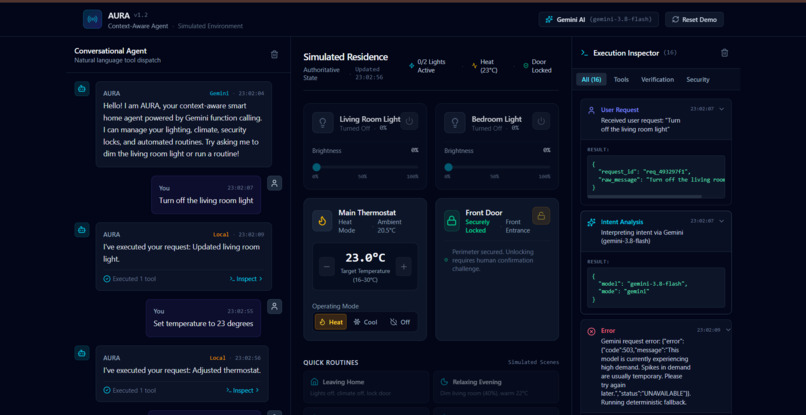Viewport: 806px width, 415px height.
Task: Click the AURA logo icon
Action: 93,19
